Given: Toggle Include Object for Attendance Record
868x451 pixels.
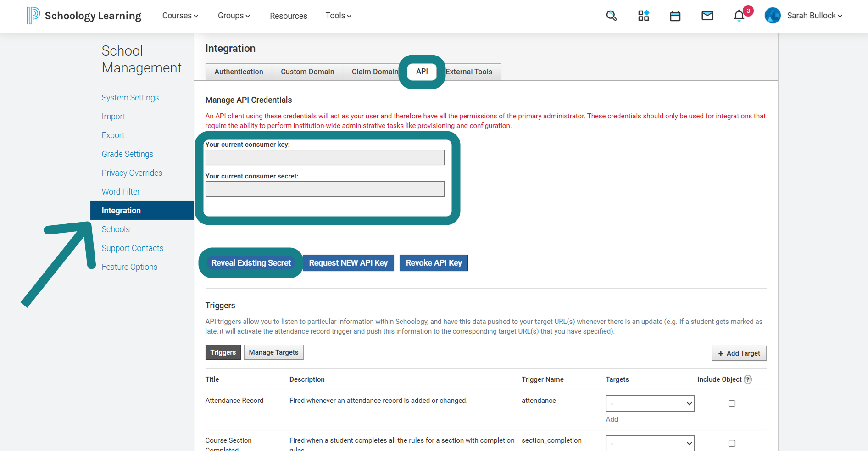Looking at the screenshot, I should pos(732,404).
